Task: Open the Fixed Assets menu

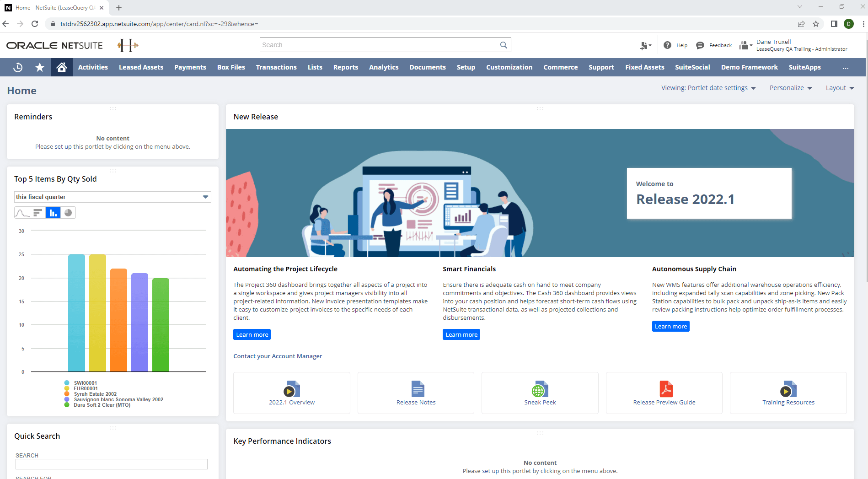Action: pos(645,67)
